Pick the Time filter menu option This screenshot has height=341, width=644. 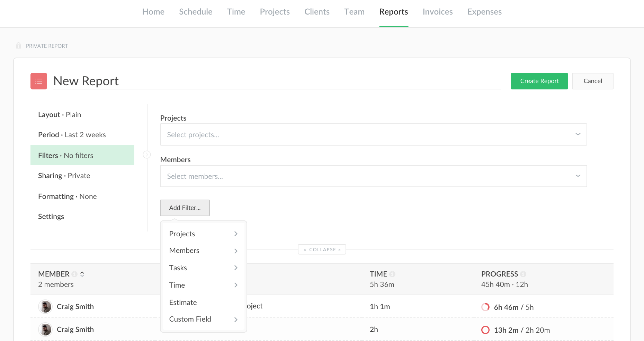203,285
